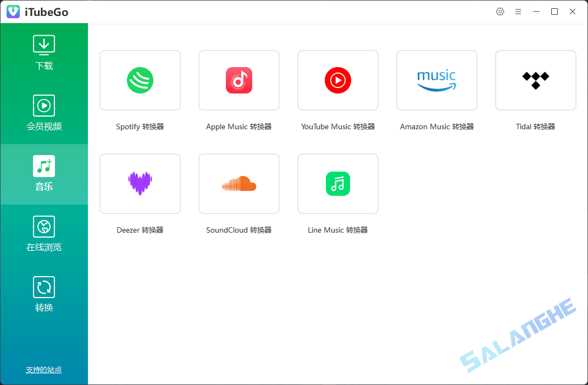The height and width of the screenshot is (385, 588).
Task: Open the Apple Music 转换器
Action: click(x=238, y=80)
